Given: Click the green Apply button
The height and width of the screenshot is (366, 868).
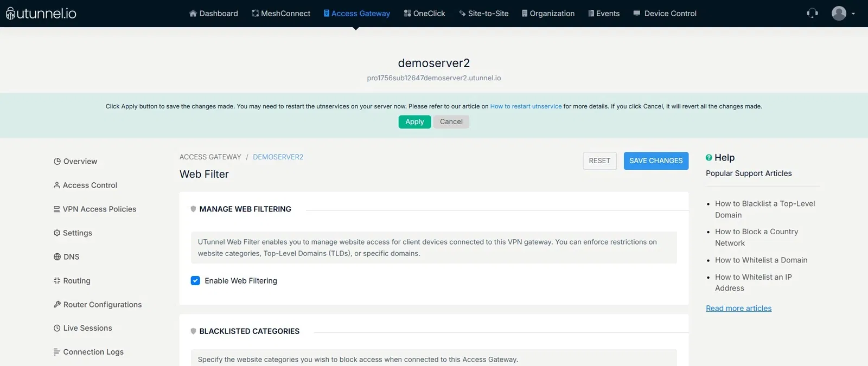Looking at the screenshot, I should click(x=414, y=122).
